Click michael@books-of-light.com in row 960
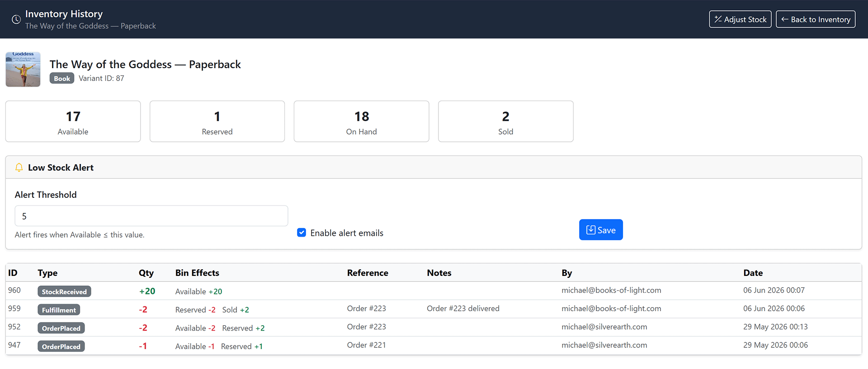 (611, 290)
